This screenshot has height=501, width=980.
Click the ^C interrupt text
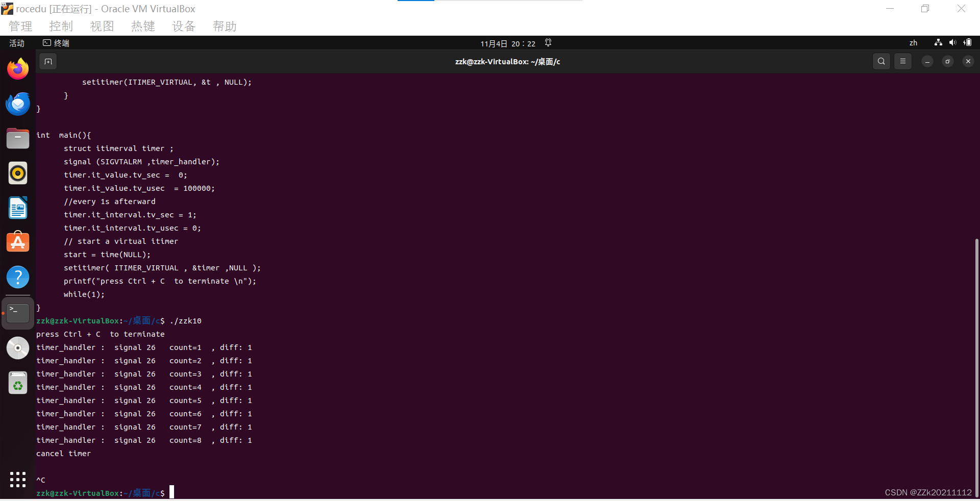coord(41,480)
